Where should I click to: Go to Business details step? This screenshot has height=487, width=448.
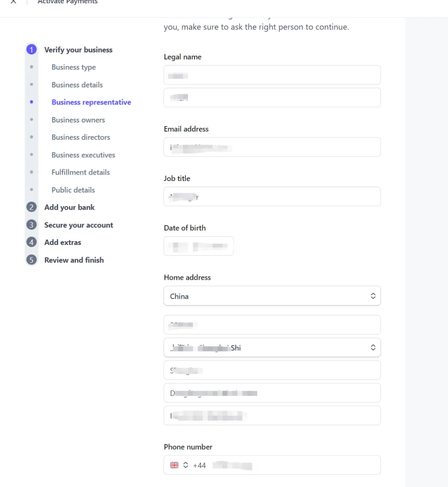point(77,85)
